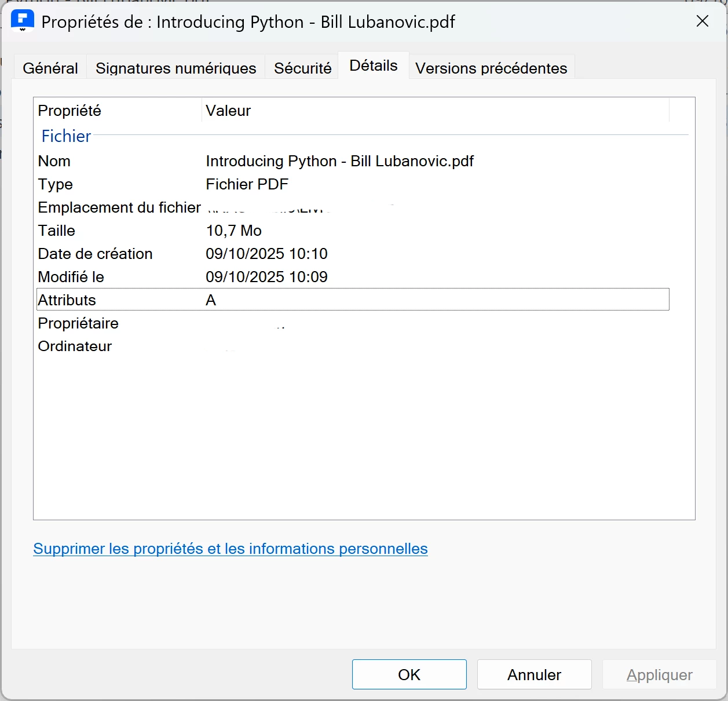Select the Nom property row
This screenshot has width=728, height=701.
pyautogui.click(x=353, y=161)
